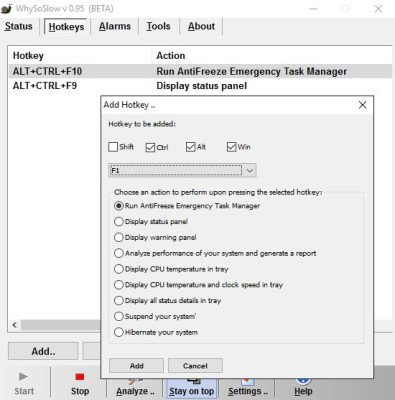The width and height of the screenshot is (395, 400).
Task: Click the Add.. button below hotkey list
Action: tap(43, 351)
